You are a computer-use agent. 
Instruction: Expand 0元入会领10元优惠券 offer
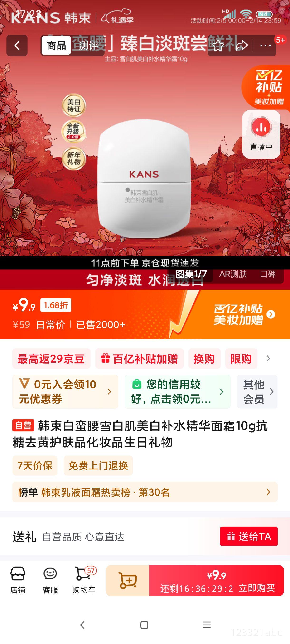(x=65, y=392)
